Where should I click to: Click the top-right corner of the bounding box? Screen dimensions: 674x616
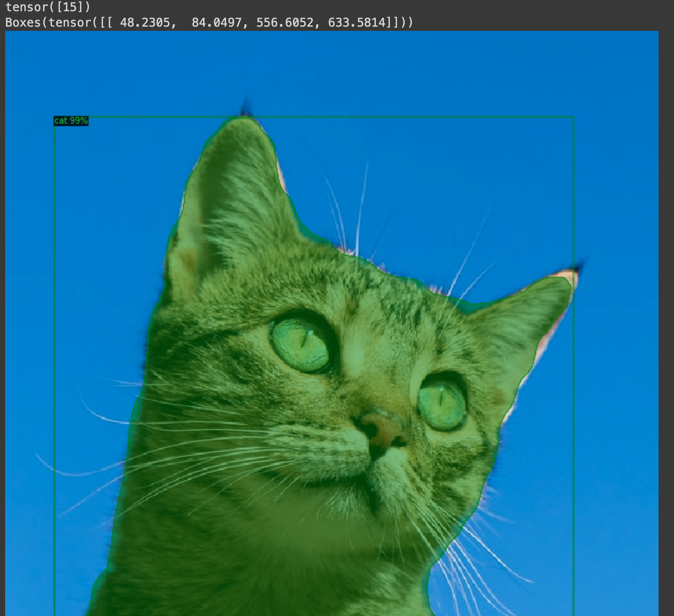tap(574, 117)
